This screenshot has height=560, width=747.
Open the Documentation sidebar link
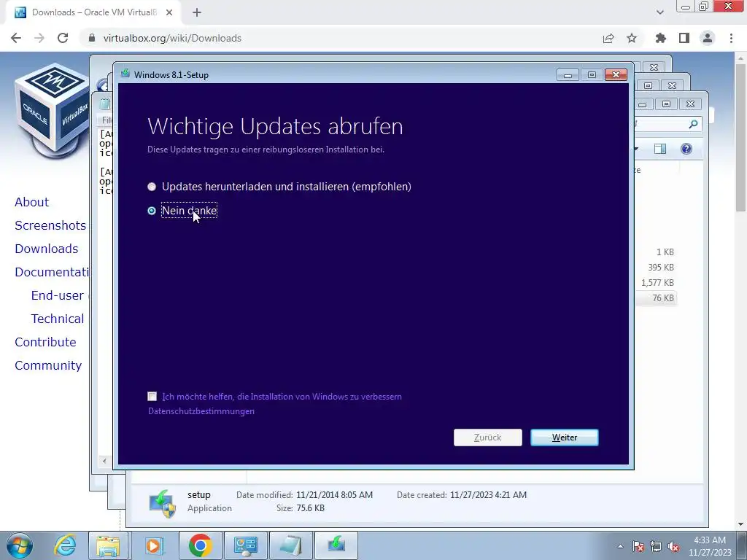point(52,272)
